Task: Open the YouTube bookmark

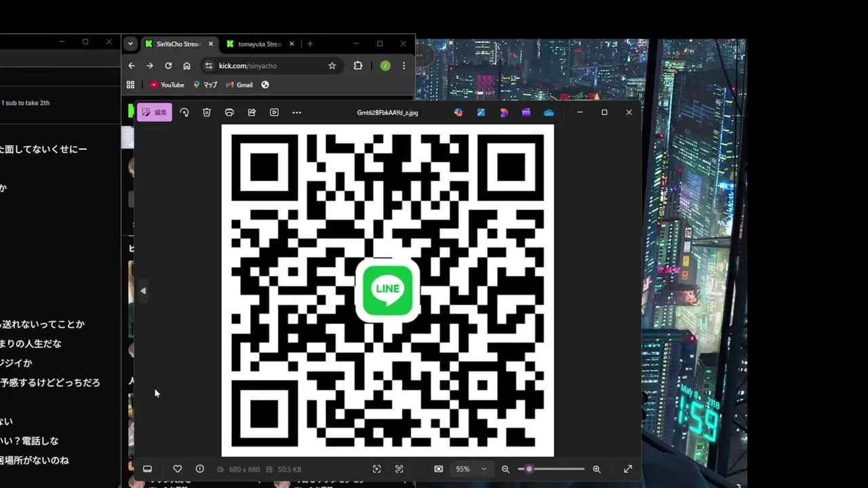Action: pos(167,85)
